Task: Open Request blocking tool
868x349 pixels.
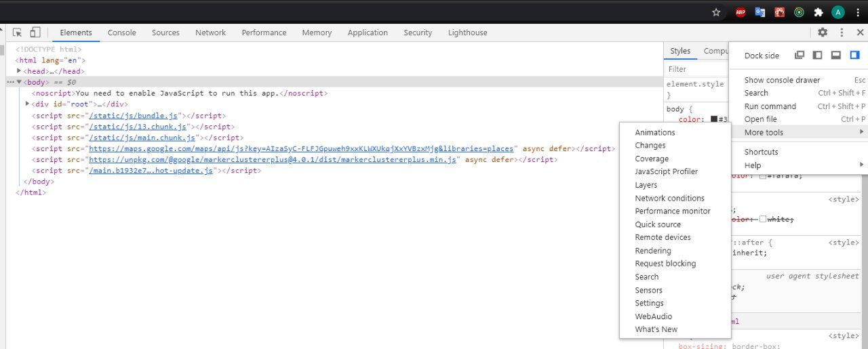Action: point(675,264)
